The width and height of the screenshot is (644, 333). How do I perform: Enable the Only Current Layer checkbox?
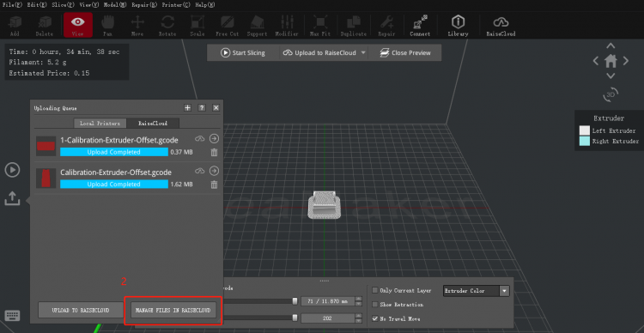tap(374, 290)
